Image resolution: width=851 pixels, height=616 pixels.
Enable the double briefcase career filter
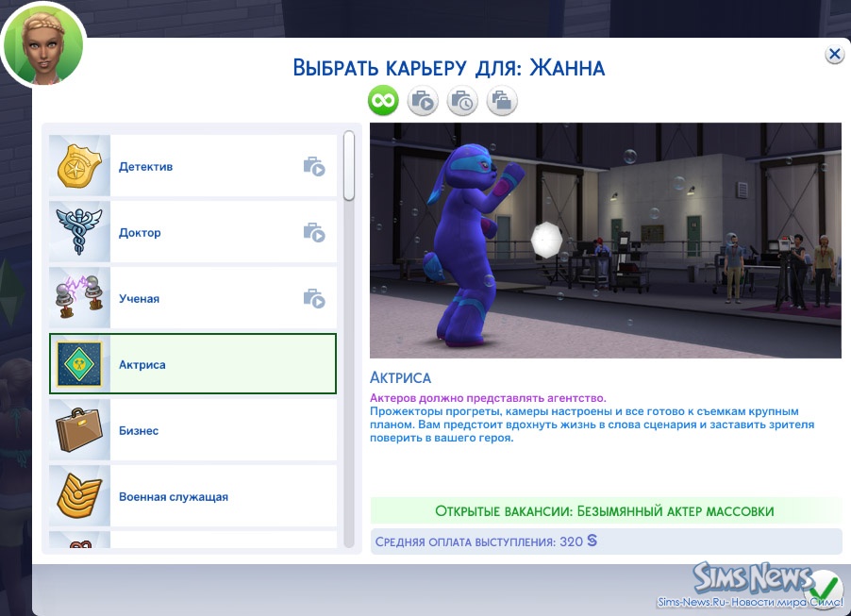pyautogui.click(x=502, y=100)
